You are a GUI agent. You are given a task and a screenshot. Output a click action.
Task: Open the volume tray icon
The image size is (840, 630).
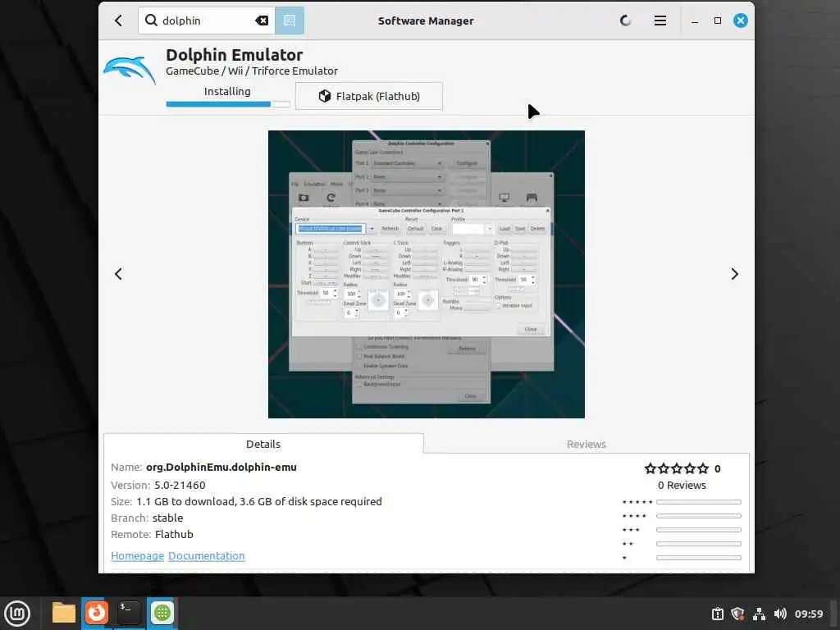coord(780,614)
